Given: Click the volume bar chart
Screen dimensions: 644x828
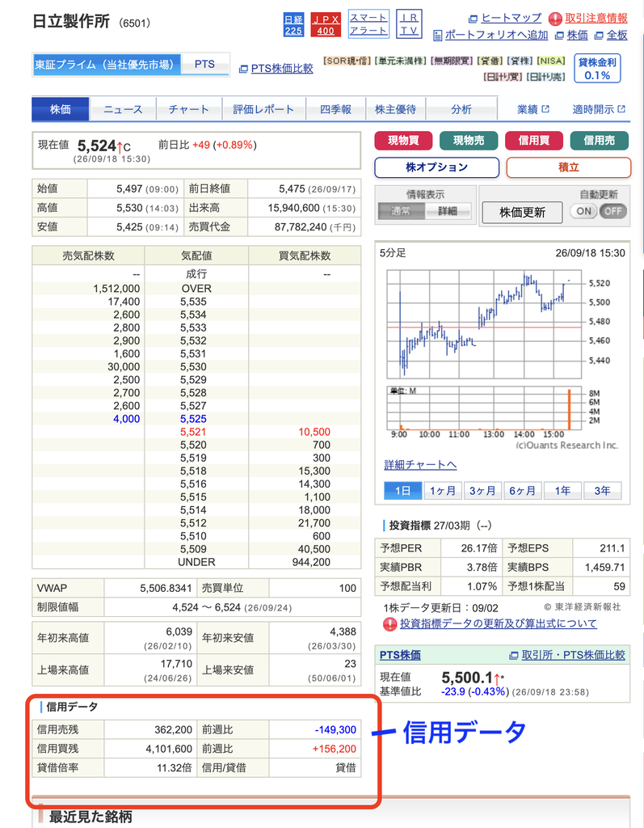Looking at the screenshot, I should pos(484,408).
